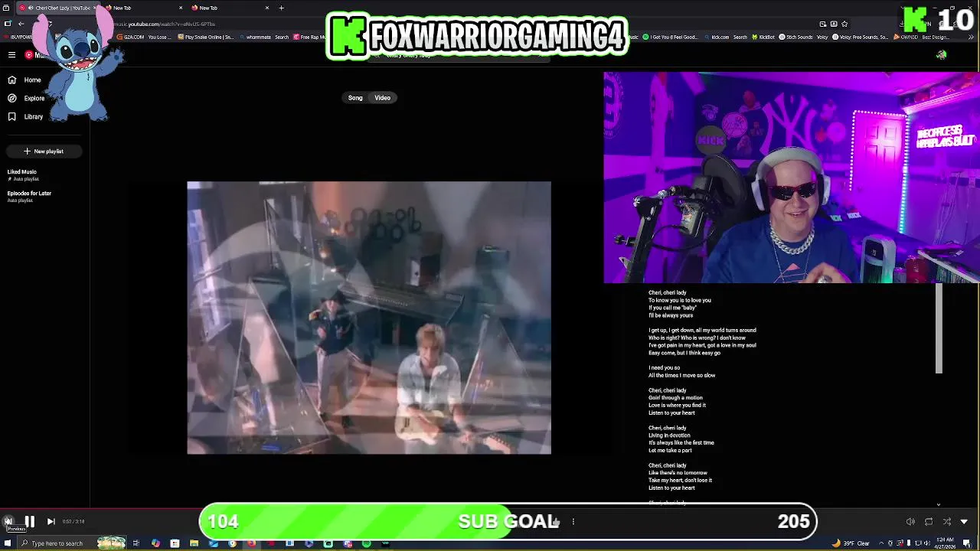Open the Free Rap Music bookmark
The image size is (980, 551).
[309, 37]
